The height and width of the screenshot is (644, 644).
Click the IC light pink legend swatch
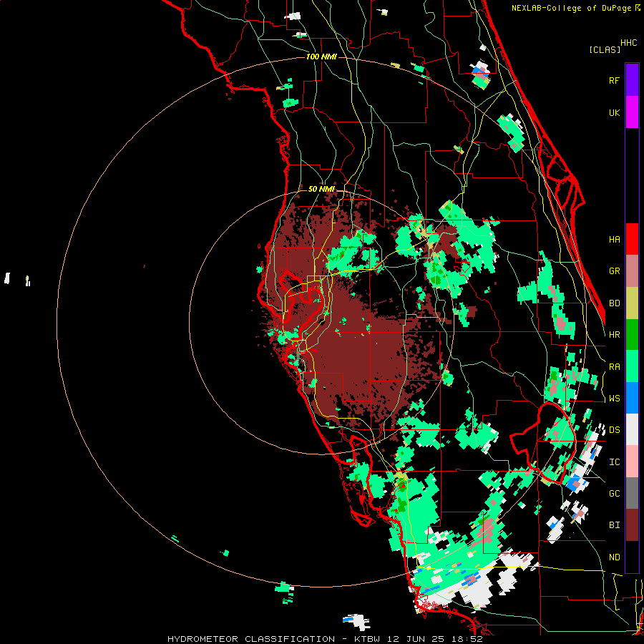click(x=632, y=462)
